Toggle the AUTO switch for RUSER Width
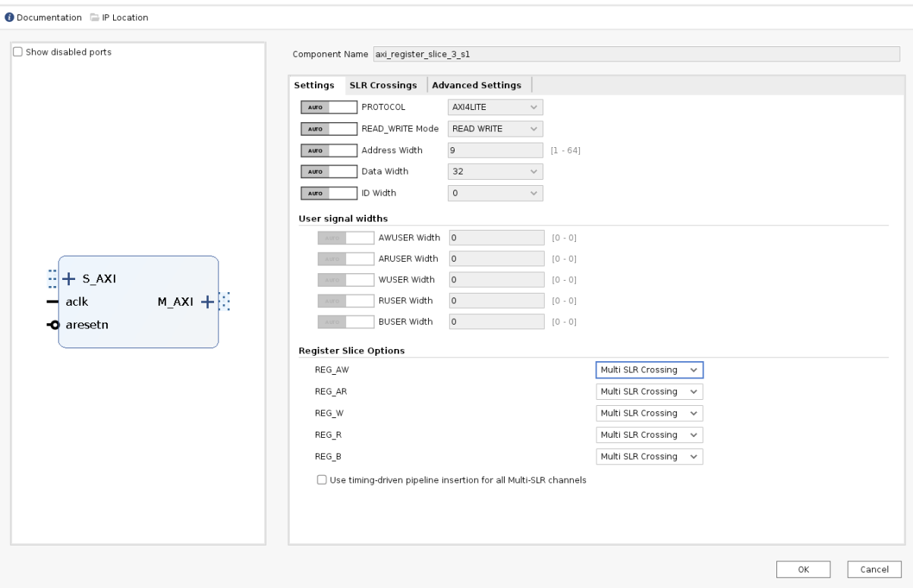Image resolution: width=913 pixels, height=588 pixels. (x=346, y=301)
